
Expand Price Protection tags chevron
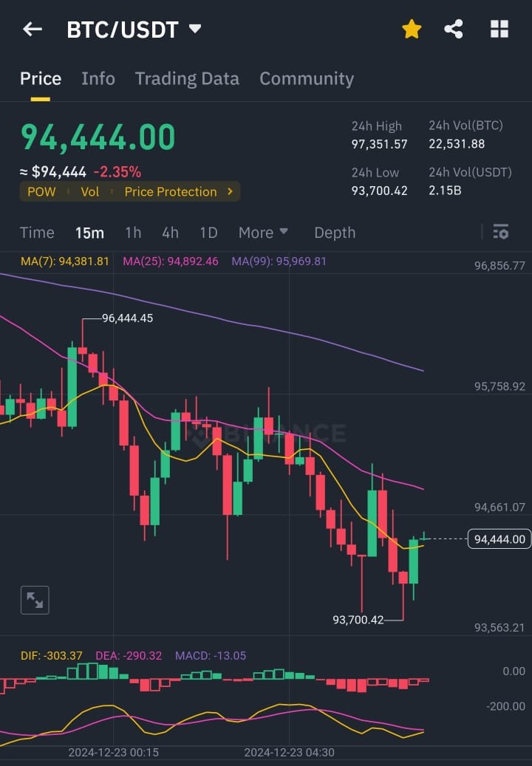[230, 191]
